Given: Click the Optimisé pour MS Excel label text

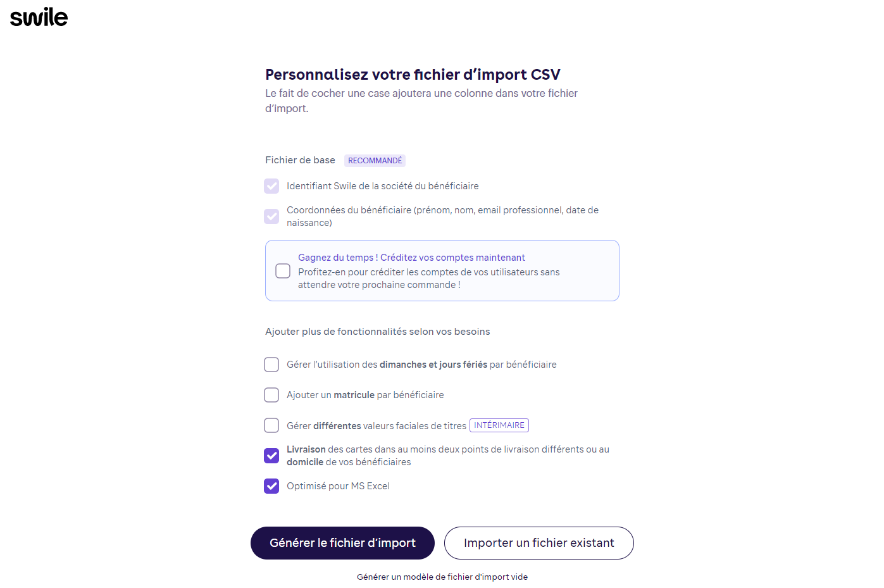Looking at the screenshot, I should click(x=338, y=486).
